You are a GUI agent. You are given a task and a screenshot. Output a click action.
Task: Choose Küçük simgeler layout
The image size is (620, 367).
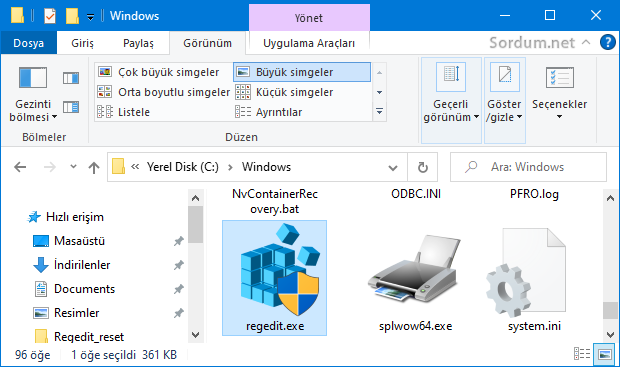302,92
